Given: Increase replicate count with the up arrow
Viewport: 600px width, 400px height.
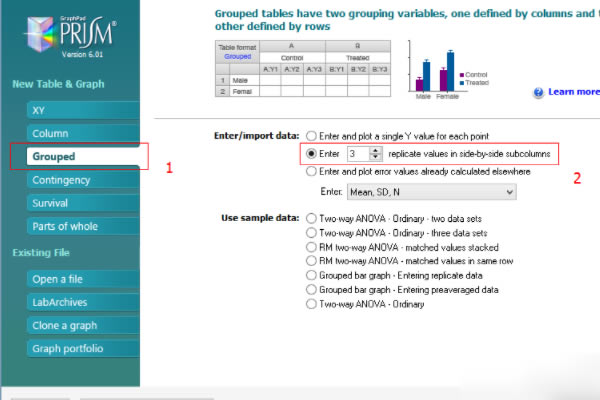Looking at the screenshot, I should click(x=376, y=150).
